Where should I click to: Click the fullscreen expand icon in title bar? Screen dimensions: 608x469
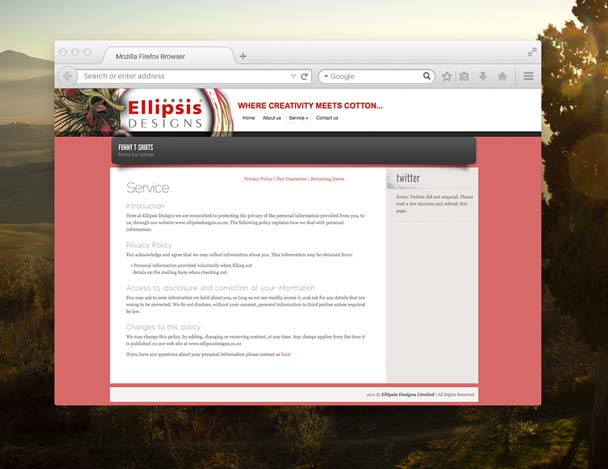(x=532, y=52)
